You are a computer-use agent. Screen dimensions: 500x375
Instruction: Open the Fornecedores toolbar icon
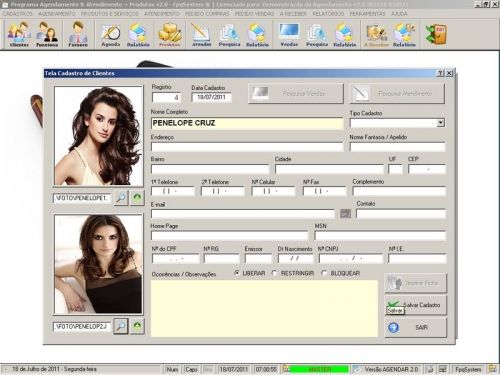pyautogui.click(x=78, y=34)
